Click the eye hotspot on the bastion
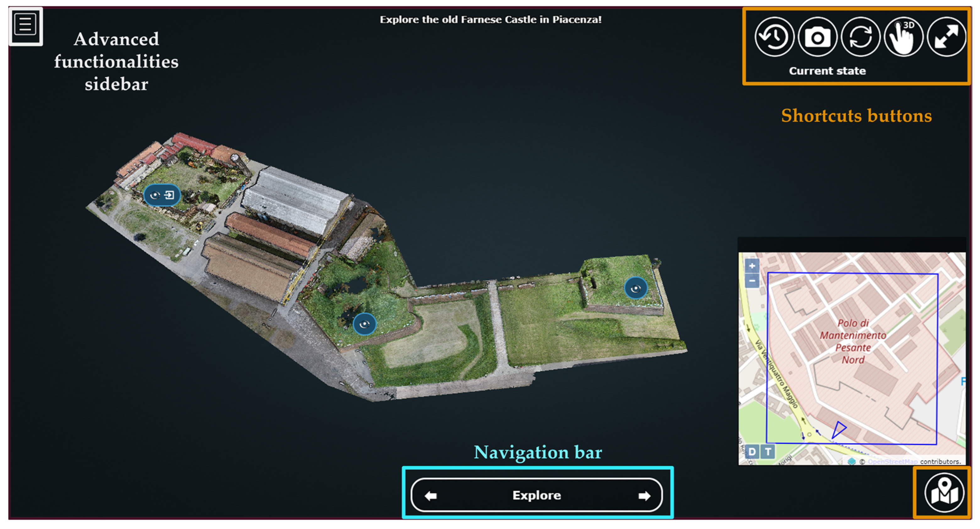The width and height of the screenshot is (980, 529). tap(364, 324)
